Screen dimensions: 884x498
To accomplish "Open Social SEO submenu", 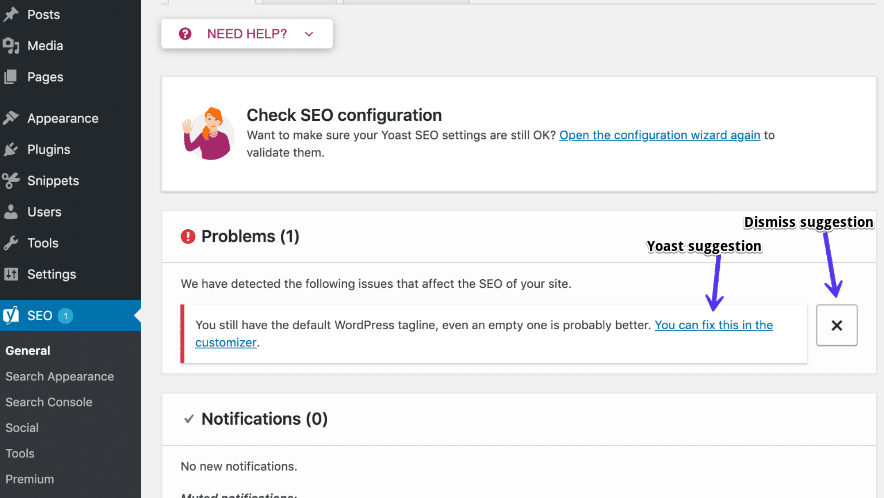I will pos(22,428).
